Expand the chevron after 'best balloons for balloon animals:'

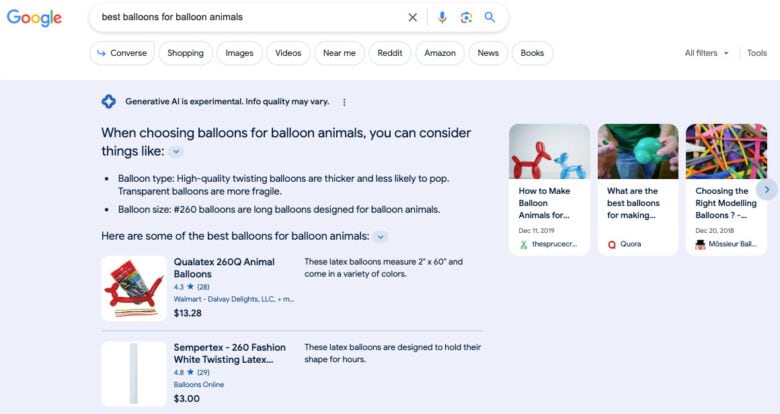point(381,237)
